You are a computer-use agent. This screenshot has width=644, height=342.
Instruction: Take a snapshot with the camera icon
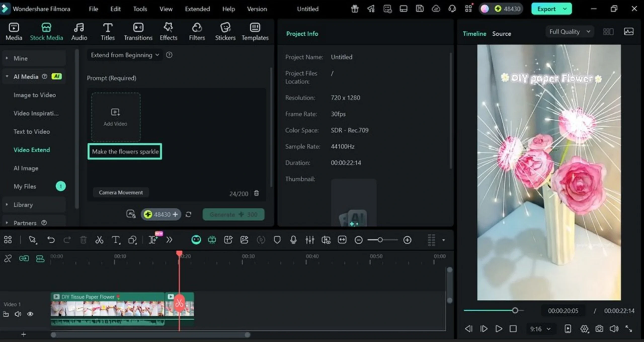[599, 329]
